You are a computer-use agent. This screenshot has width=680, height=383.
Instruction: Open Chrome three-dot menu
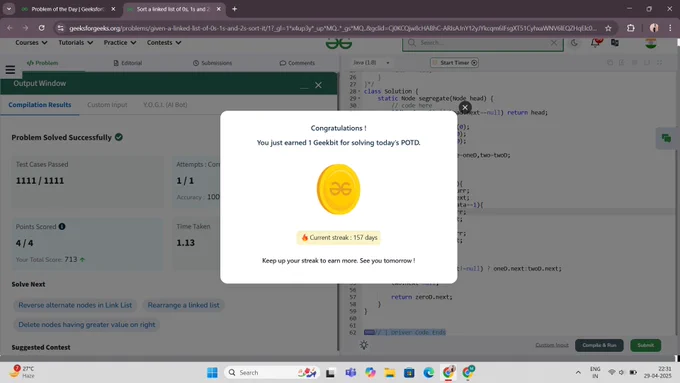coord(670,28)
